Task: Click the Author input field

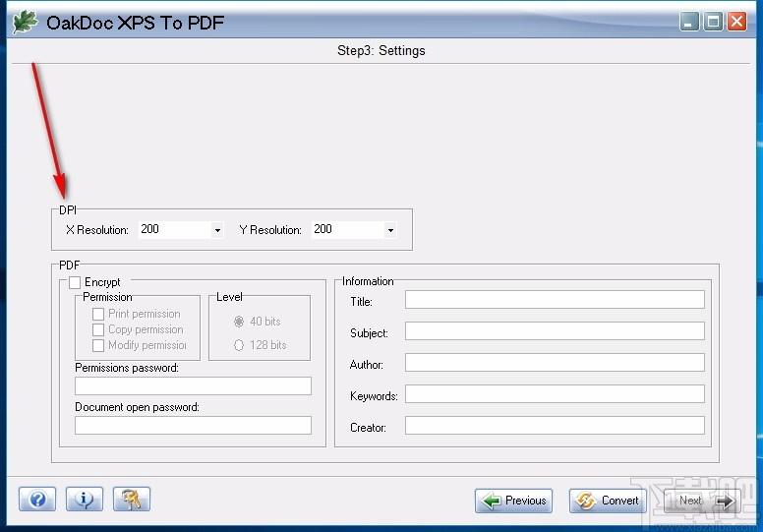Action: (555, 362)
